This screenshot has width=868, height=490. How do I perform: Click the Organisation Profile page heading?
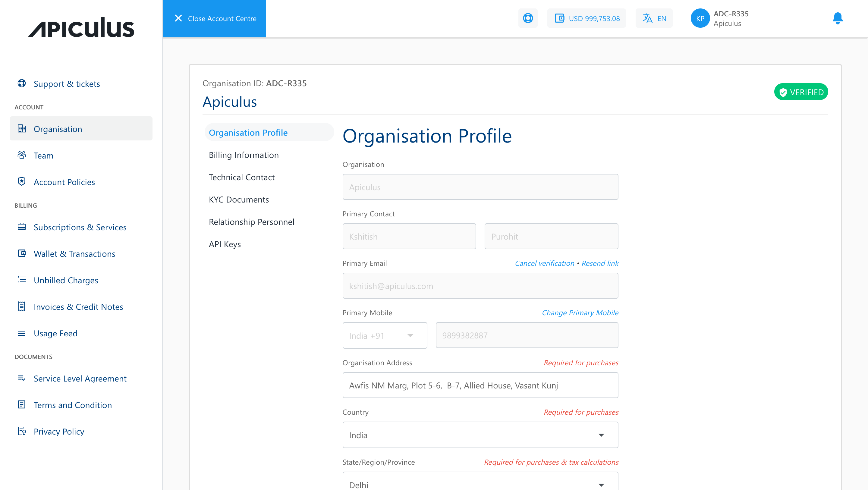[427, 136]
